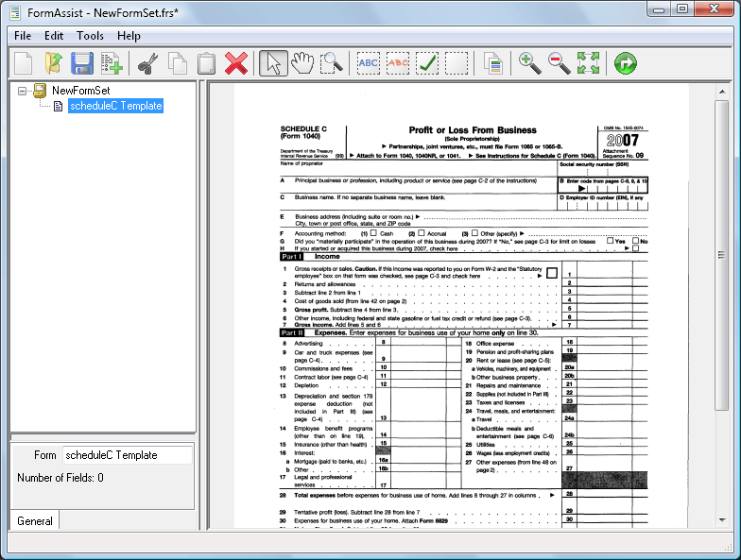This screenshot has width=741, height=560.
Task: Add a new form page icon
Action: tap(112, 63)
